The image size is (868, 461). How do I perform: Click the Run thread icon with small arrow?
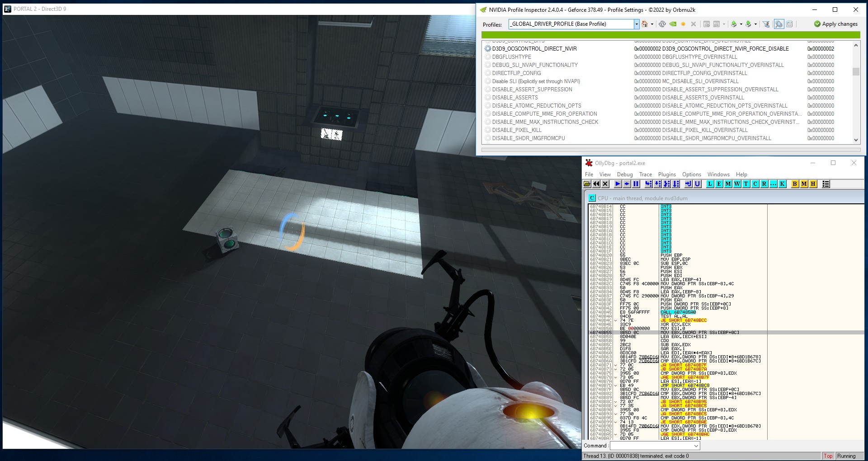click(x=627, y=184)
